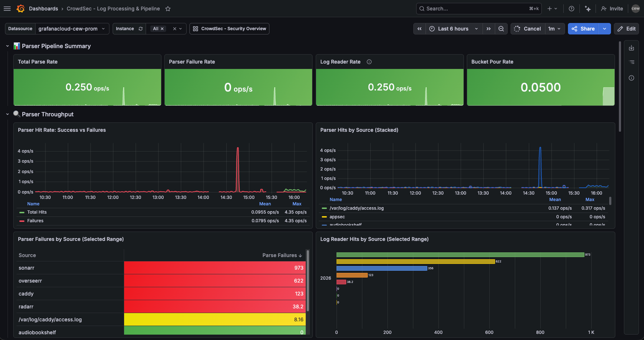The height and width of the screenshot is (340, 644).
Task: Open the Last 6 hours time picker dropdown
Action: [x=453, y=29]
